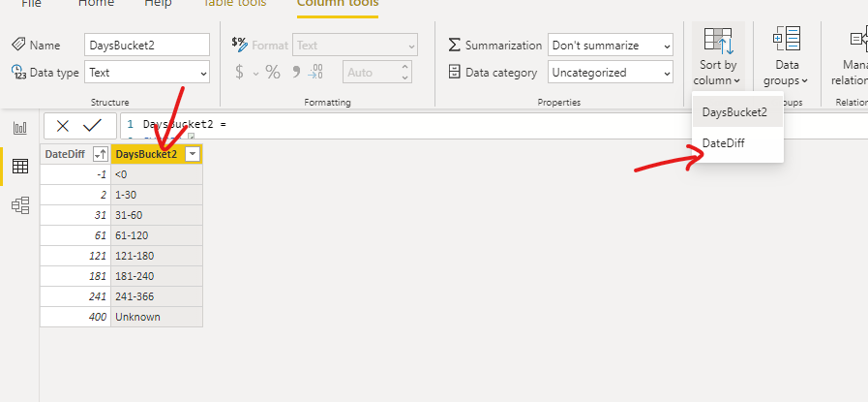The width and height of the screenshot is (868, 402).
Task: Open the Model view icon in sidebar
Action: click(x=20, y=205)
